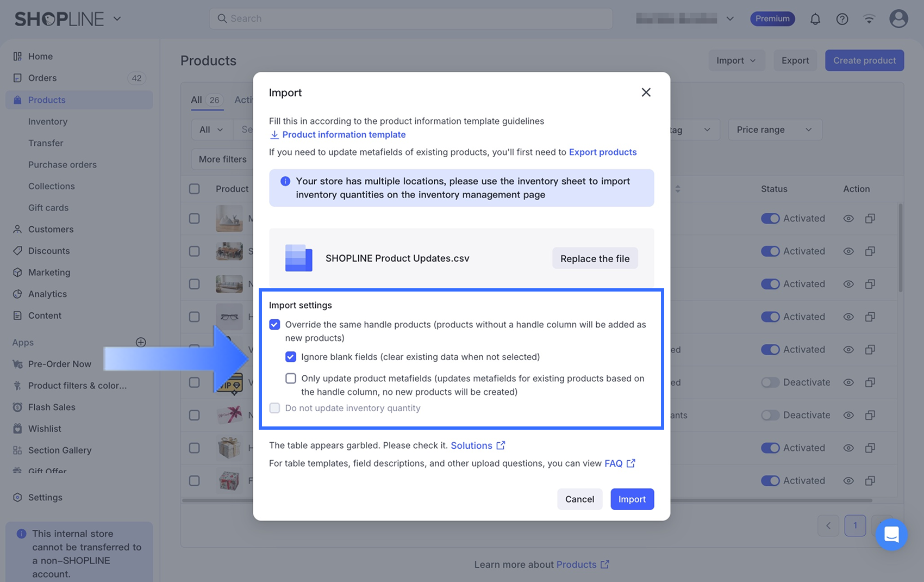Click the Analytics chart icon
Image resolution: width=924 pixels, height=582 pixels.
[x=17, y=294]
